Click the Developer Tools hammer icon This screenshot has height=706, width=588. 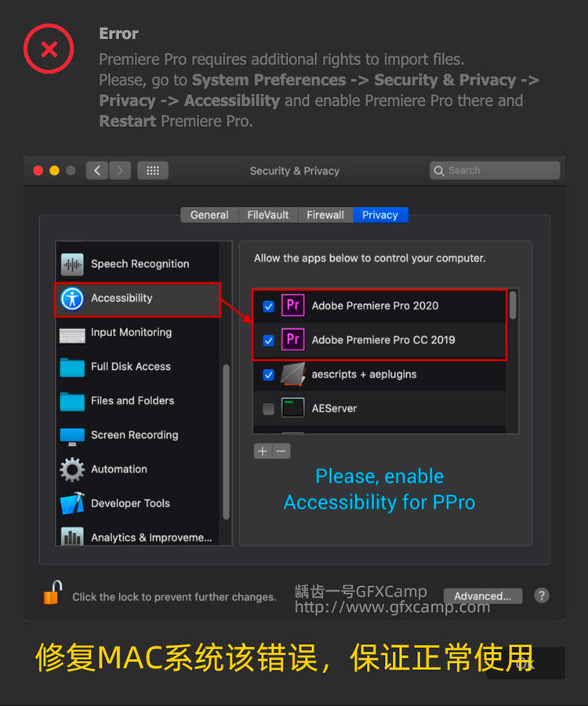(x=72, y=504)
